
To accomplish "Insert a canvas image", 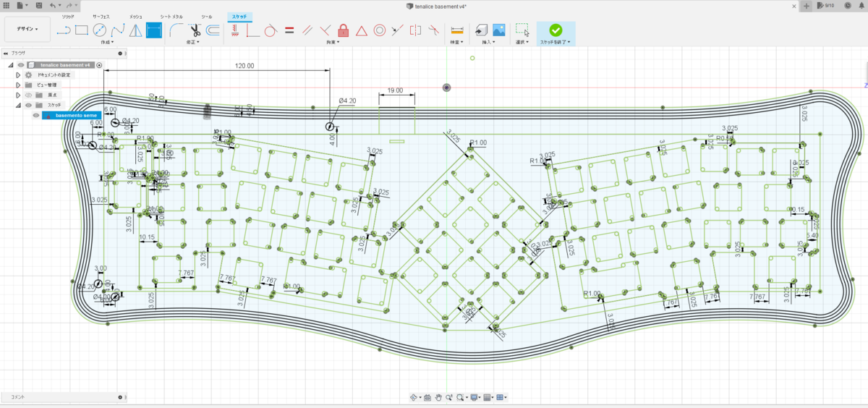I will [498, 30].
